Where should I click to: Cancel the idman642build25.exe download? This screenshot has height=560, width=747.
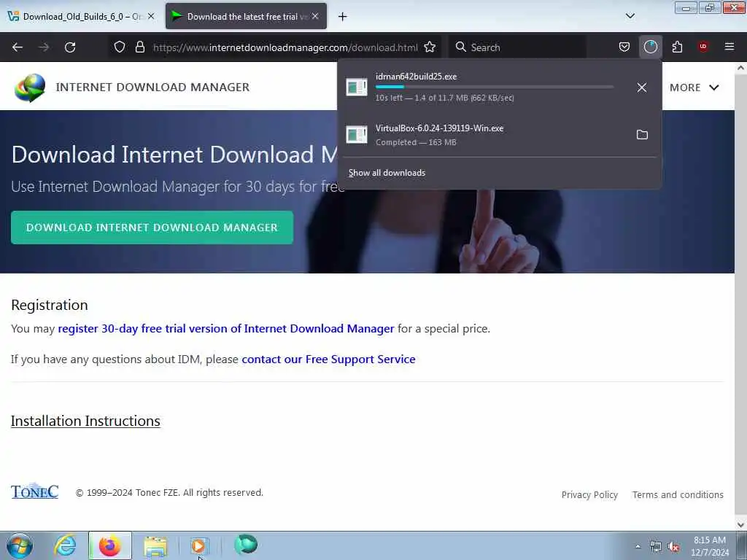[642, 87]
